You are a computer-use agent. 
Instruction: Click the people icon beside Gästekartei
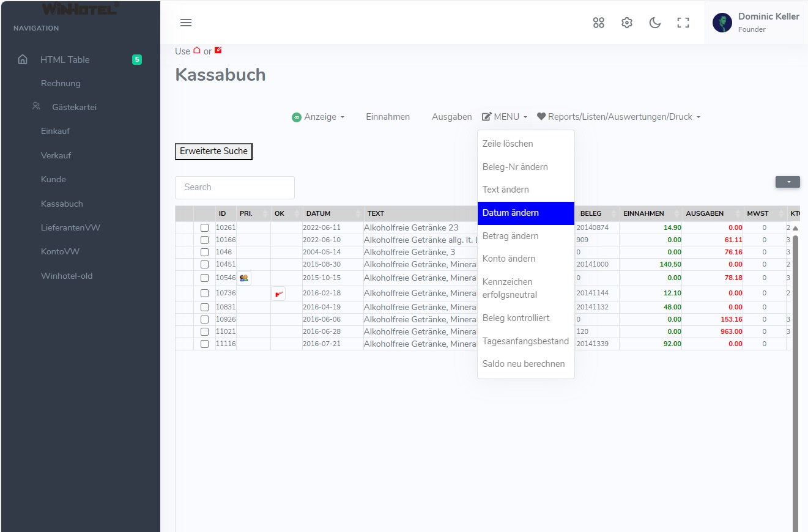click(37, 106)
